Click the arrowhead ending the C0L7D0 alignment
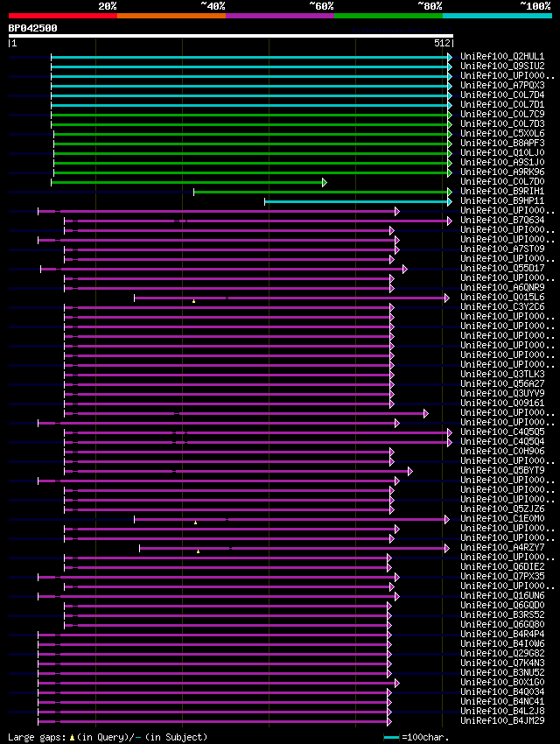560x744 pixels. click(325, 182)
